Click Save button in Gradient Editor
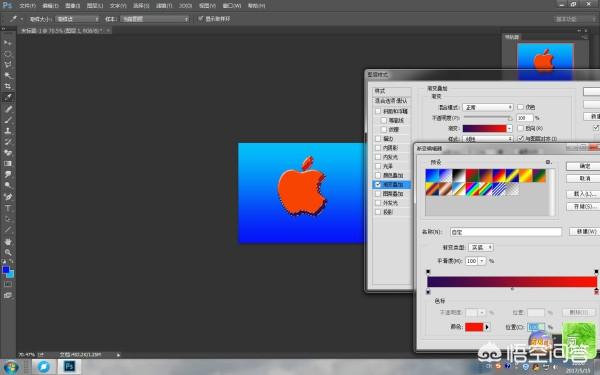Viewport: 600px width, 375px height. pos(584,207)
